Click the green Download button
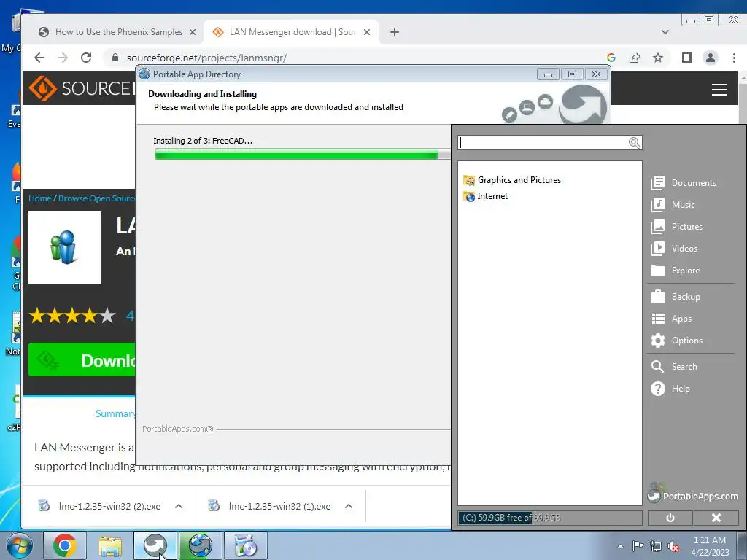Screen dimensions: 747x560 point(82,360)
